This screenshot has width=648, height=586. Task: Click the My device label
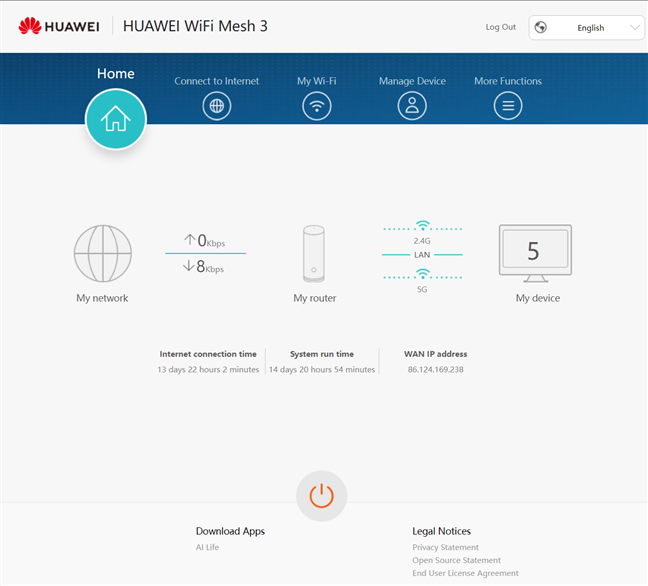click(x=538, y=298)
